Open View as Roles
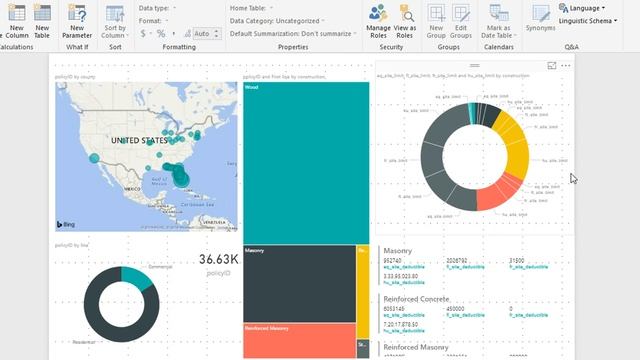Image resolution: width=640 pixels, height=360 pixels. click(x=404, y=22)
